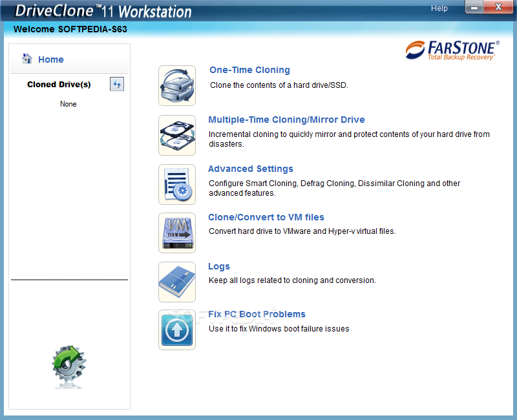
Task: Click the FarStone logo
Action: point(452,50)
